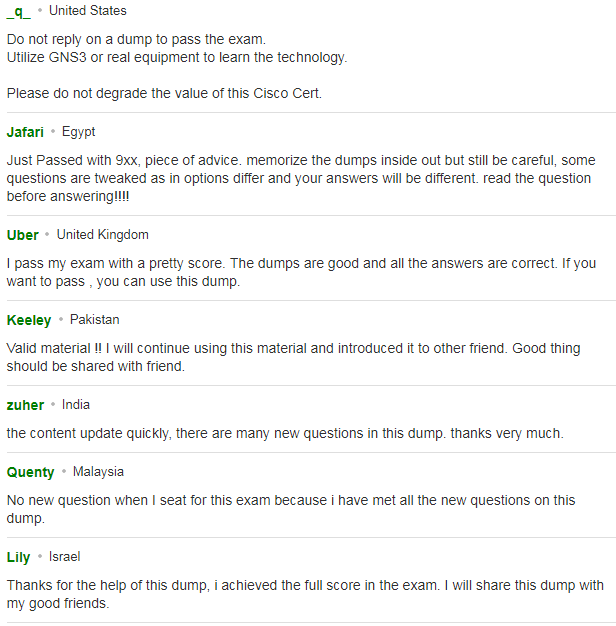Click the United Kingdom country label
This screenshot has height=626, width=616.
click(103, 235)
